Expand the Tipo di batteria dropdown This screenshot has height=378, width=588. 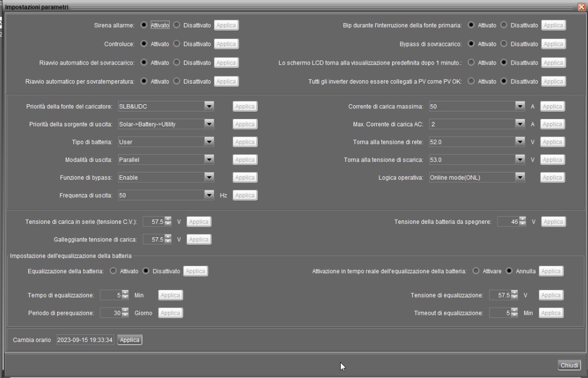tap(209, 142)
